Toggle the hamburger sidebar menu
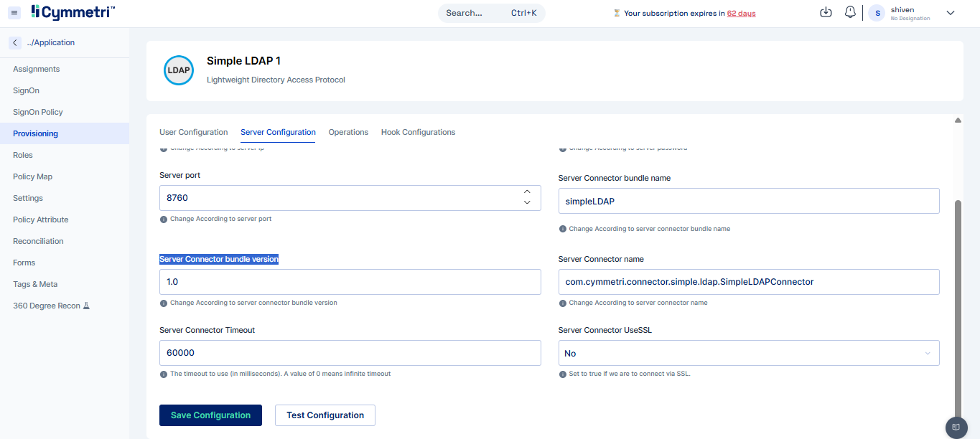The height and width of the screenshot is (439, 980). click(x=14, y=13)
